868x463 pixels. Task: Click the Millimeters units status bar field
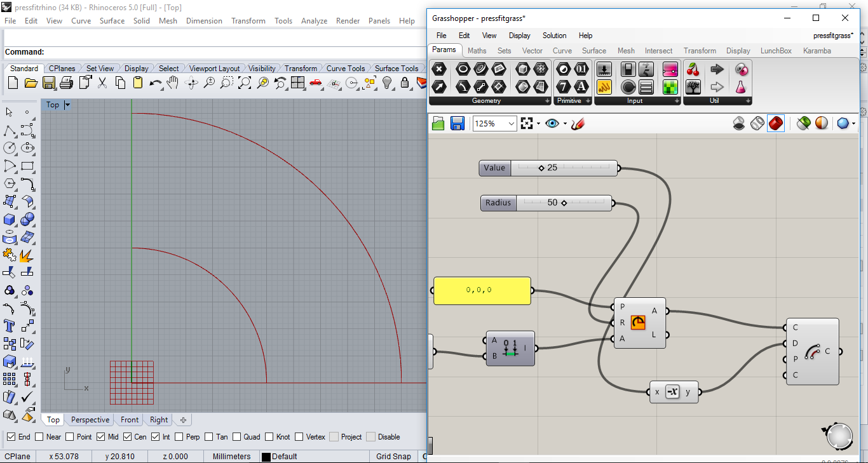coord(231,456)
